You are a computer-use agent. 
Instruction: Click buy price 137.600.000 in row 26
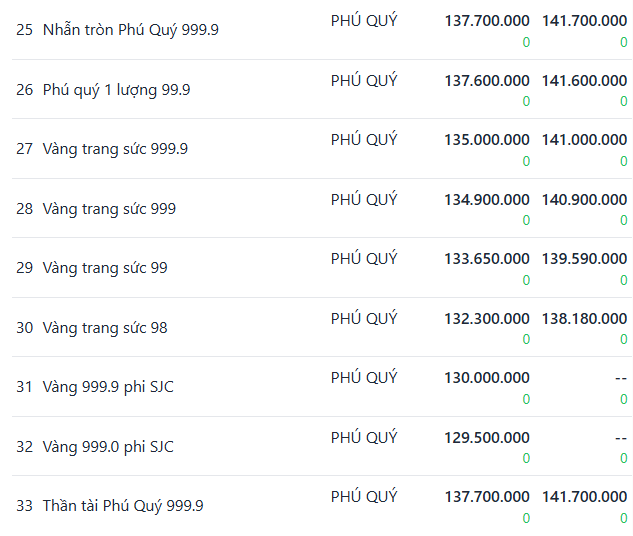pos(487,81)
